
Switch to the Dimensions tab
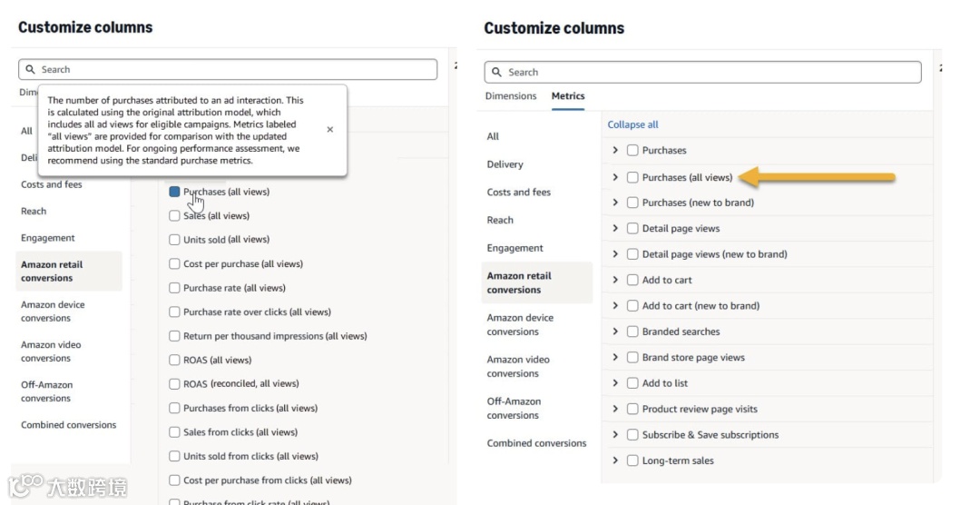coord(511,96)
